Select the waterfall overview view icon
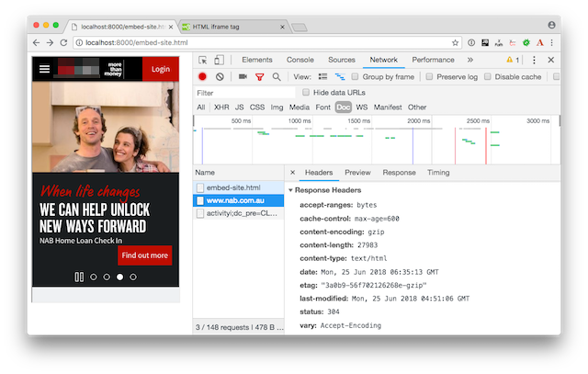Screen dimensions: 588x374 pos(340,76)
